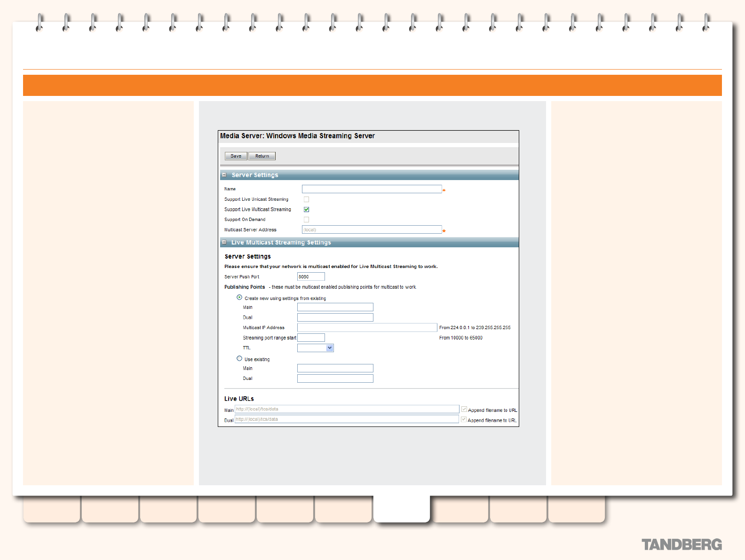
Task: Collapse the Server Settings section
Action: [224, 175]
